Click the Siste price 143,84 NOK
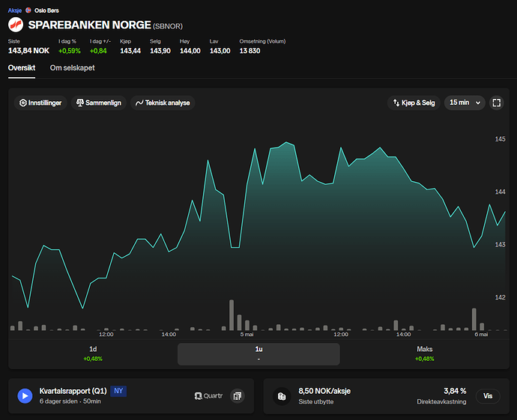The width and height of the screenshot is (517, 420). [x=28, y=51]
